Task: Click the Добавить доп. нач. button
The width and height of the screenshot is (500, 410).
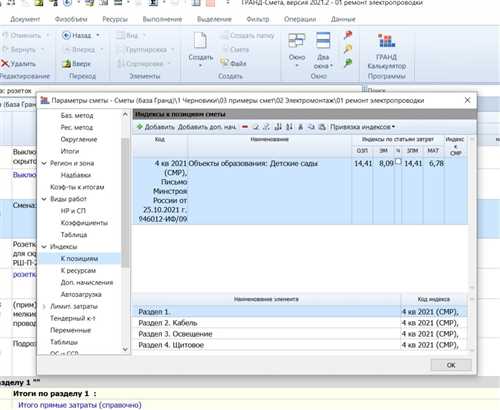Action: tap(207, 127)
